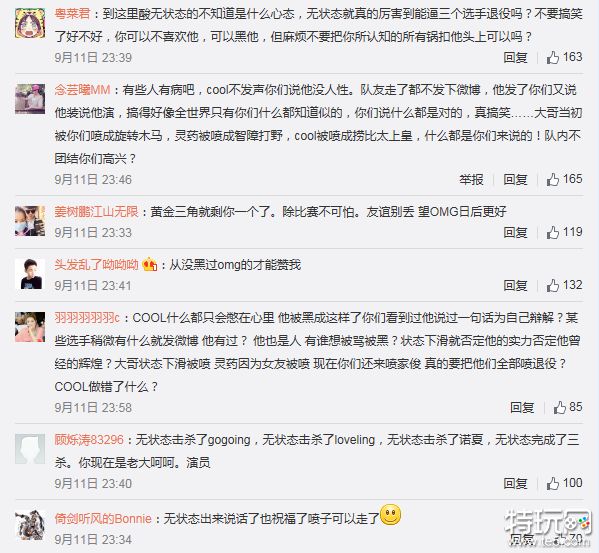The image size is (599, 553).
Task: Open username link 姜树鹏江山无限
Action: [96, 212]
